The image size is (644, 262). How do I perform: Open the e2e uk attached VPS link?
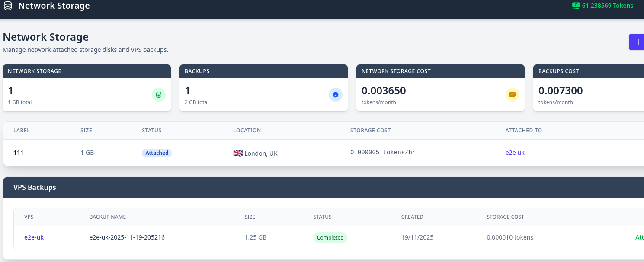point(515,153)
